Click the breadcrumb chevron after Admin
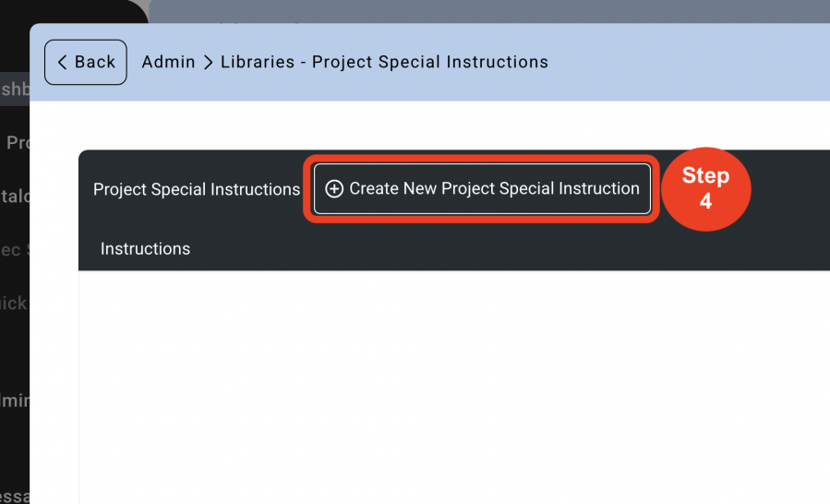This screenshot has width=830, height=504. [x=209, y=63]
